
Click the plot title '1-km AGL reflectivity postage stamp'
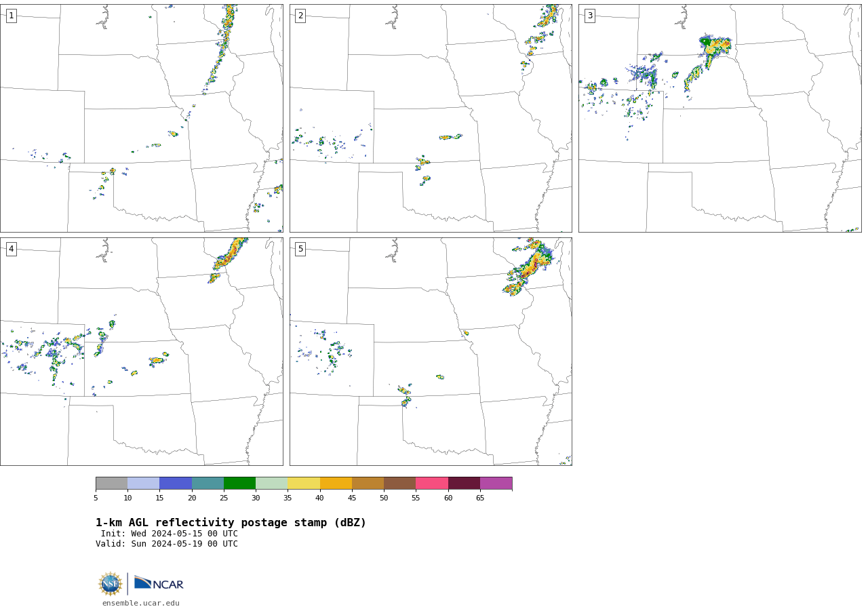coord(231,523)
